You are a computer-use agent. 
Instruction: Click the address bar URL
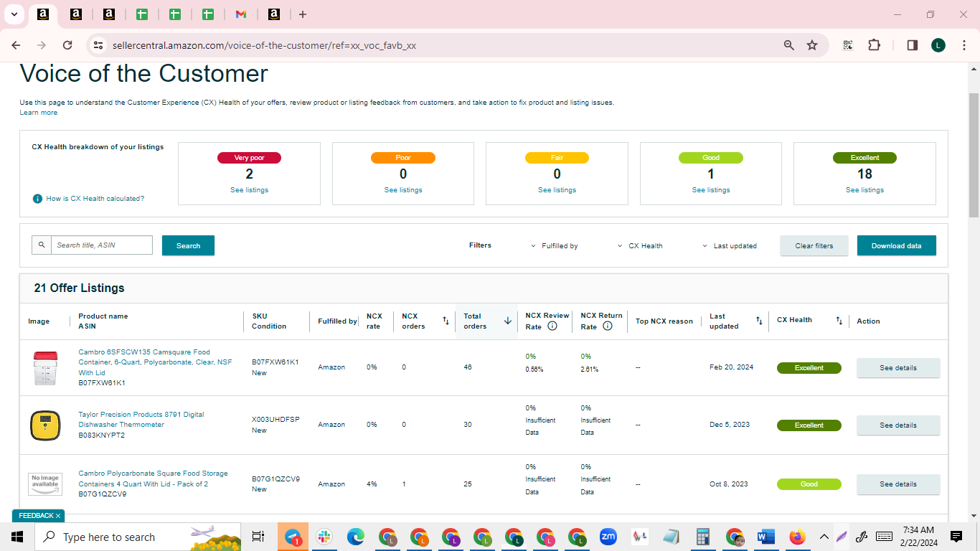(x=264, y=45)
